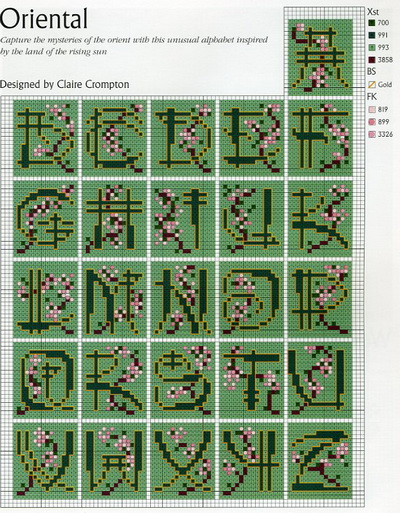Select the 3326 pink knot swatch

(x=372, y=135)
